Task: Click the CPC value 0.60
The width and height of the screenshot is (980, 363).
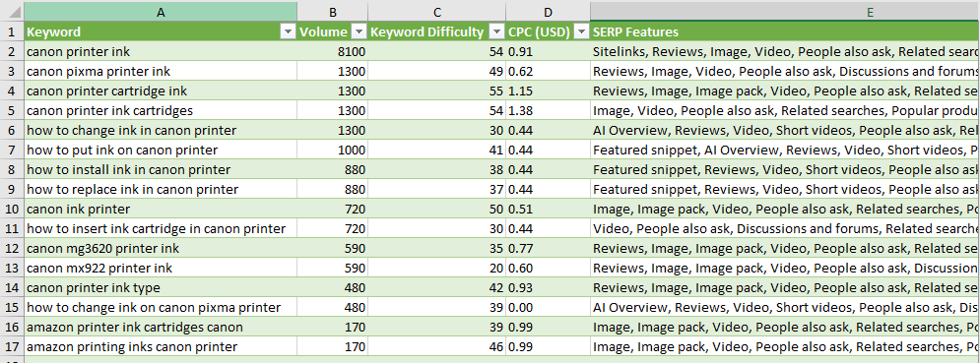Action: [549, 268]
